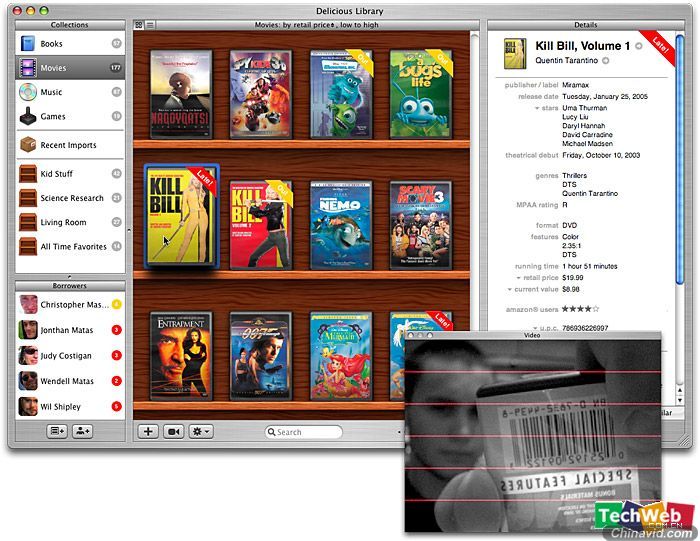Collapse the stars list triangle
This screenshot has height=541, width=700.
(537, 108)
